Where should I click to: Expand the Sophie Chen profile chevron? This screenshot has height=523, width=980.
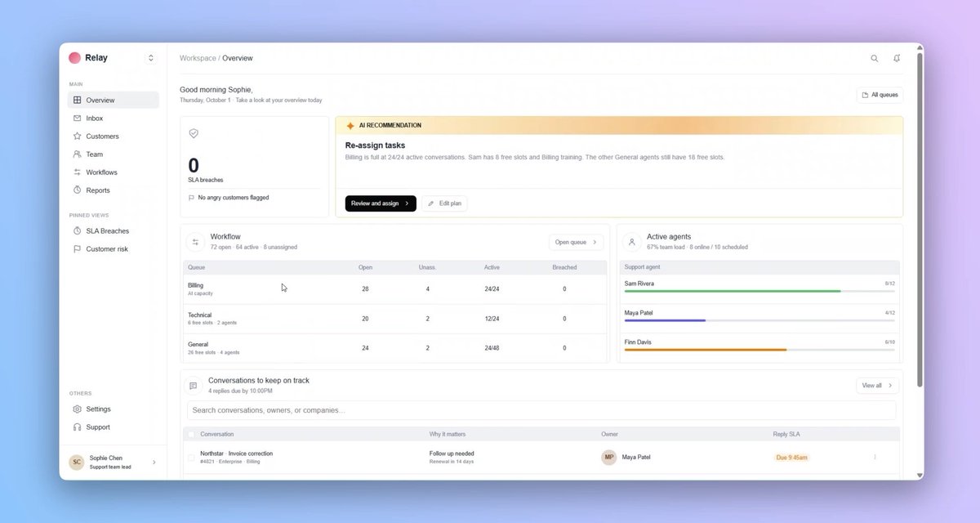pyautogui.click(x=154, y=463)
